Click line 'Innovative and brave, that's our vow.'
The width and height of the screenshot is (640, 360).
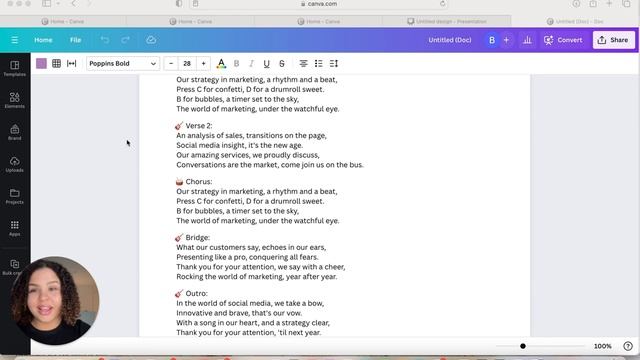[239, 313]
